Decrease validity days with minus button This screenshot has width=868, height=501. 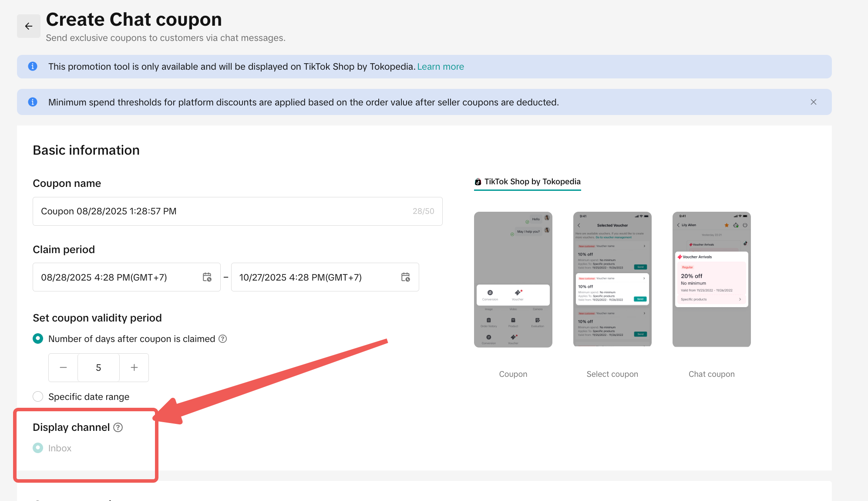point(63,368)
